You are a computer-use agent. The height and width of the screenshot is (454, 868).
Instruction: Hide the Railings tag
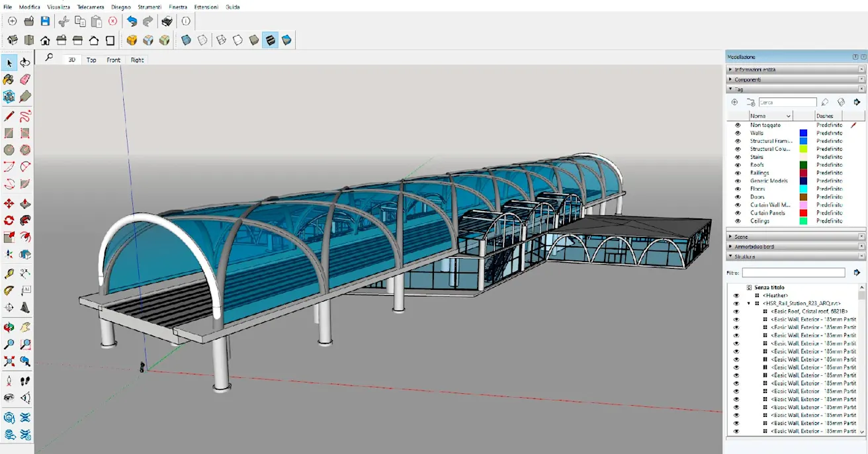[738, 173]
